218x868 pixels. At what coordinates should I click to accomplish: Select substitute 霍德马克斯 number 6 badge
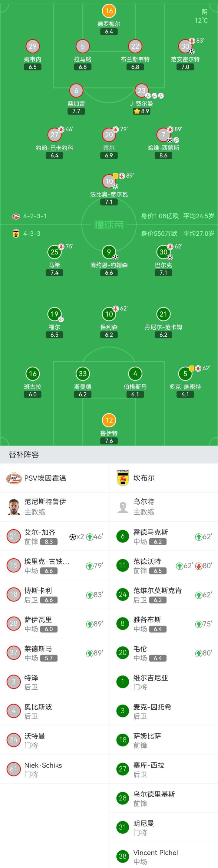[x=122, y=537]
